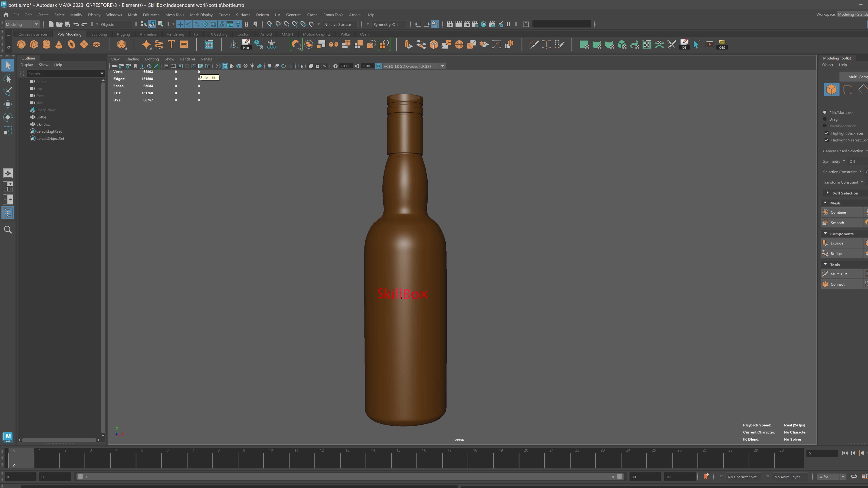The height and width of the screenshot is (488, 868).
Task: Switch to the Sculpting shelf tab
Action: (99, 34)
